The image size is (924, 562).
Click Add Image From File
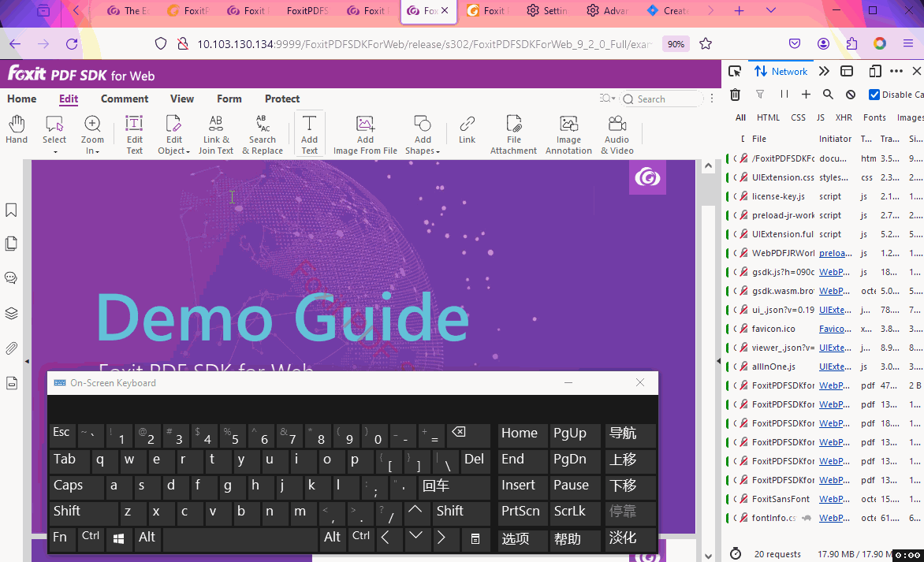pos(365,134)
